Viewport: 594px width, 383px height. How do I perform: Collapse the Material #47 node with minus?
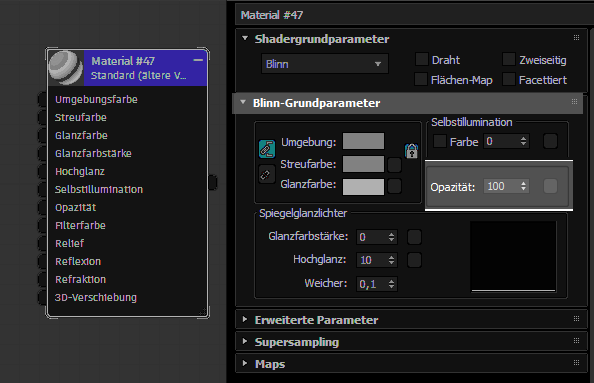198,60
